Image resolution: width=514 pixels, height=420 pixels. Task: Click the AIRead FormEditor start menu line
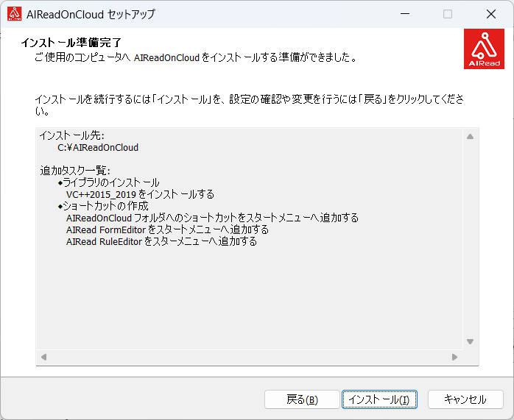pos(167,229)
